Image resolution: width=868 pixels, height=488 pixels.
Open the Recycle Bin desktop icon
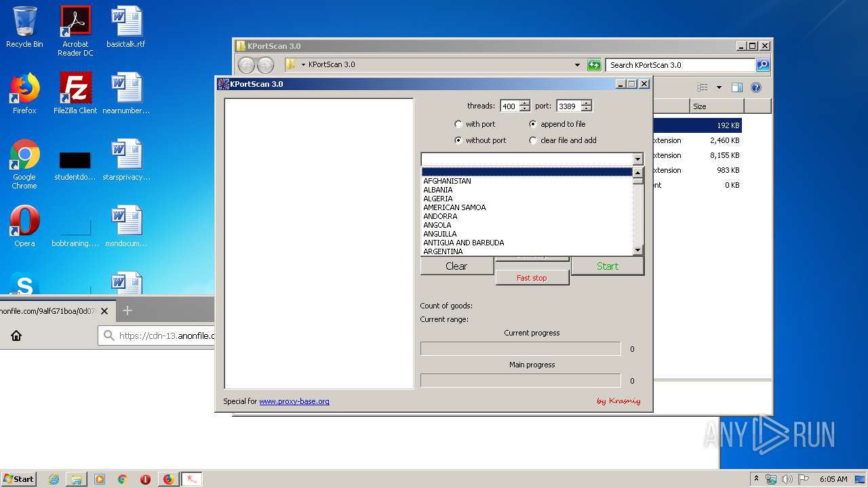[24, 27]
